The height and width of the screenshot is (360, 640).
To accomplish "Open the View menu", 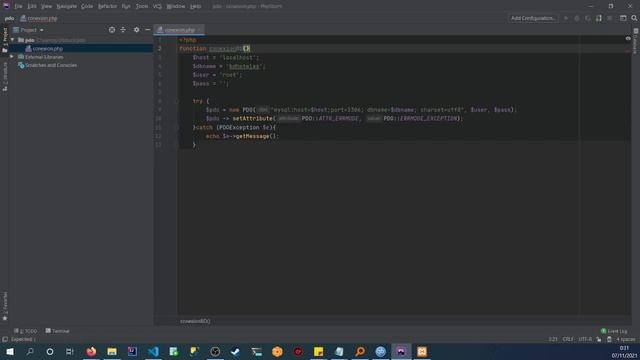I will (x=47, y=6).
